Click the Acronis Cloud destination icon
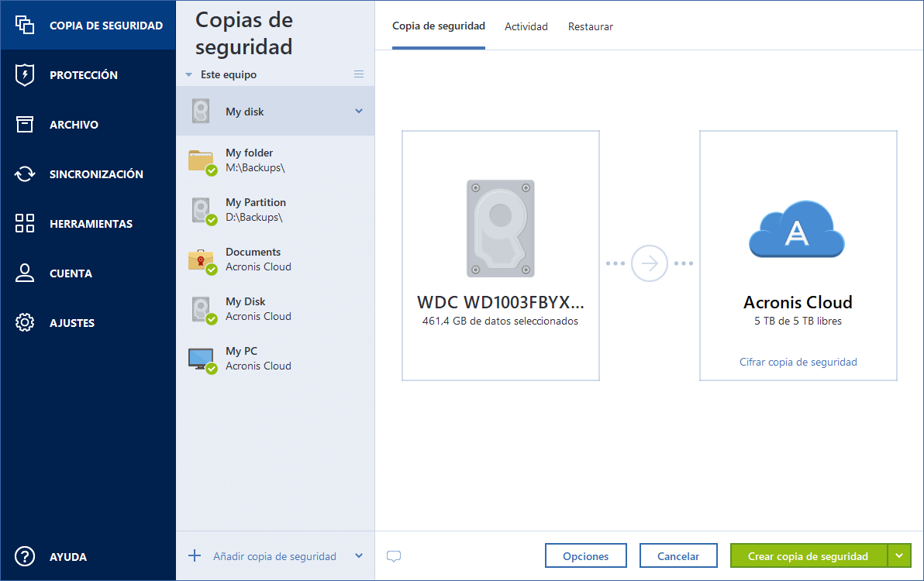 (797, 229)
